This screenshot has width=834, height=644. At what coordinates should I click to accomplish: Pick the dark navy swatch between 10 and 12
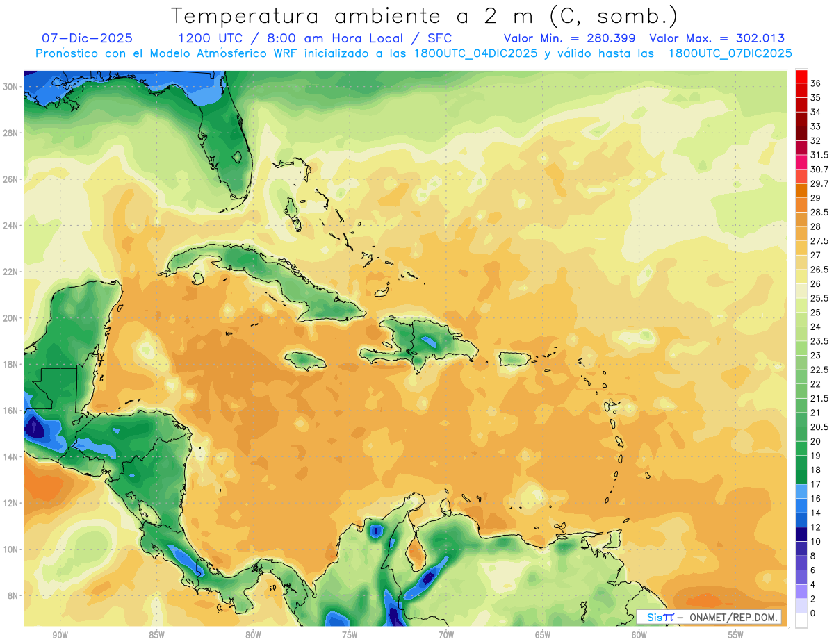801,534
